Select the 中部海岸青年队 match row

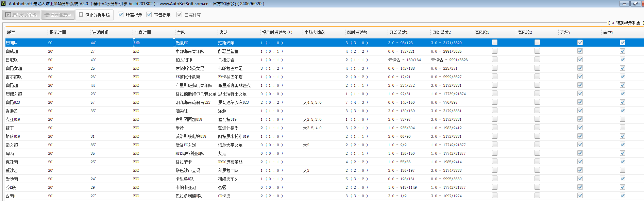[190, 51]
